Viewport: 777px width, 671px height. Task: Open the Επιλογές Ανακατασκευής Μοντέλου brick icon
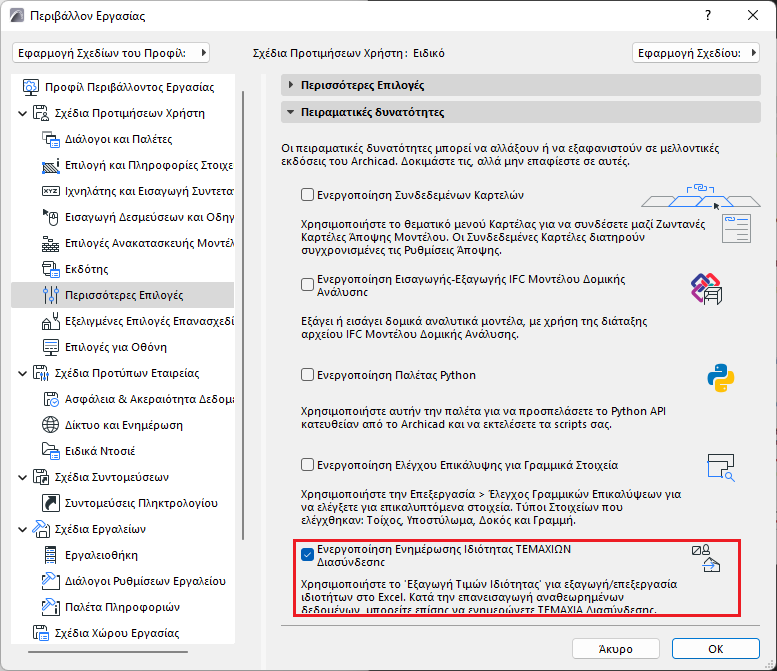[51, 243]
